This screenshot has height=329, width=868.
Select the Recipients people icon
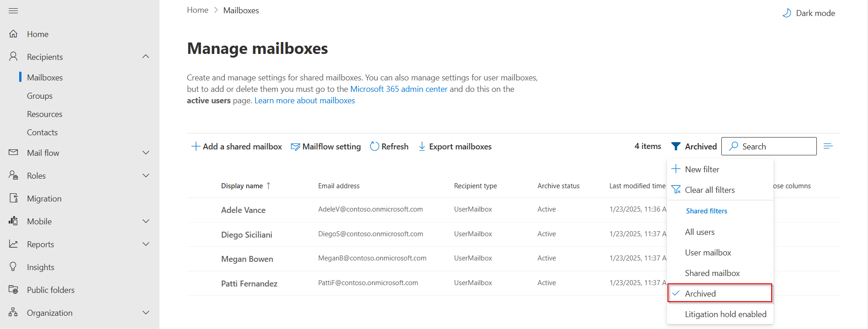(x=14, y=57)
